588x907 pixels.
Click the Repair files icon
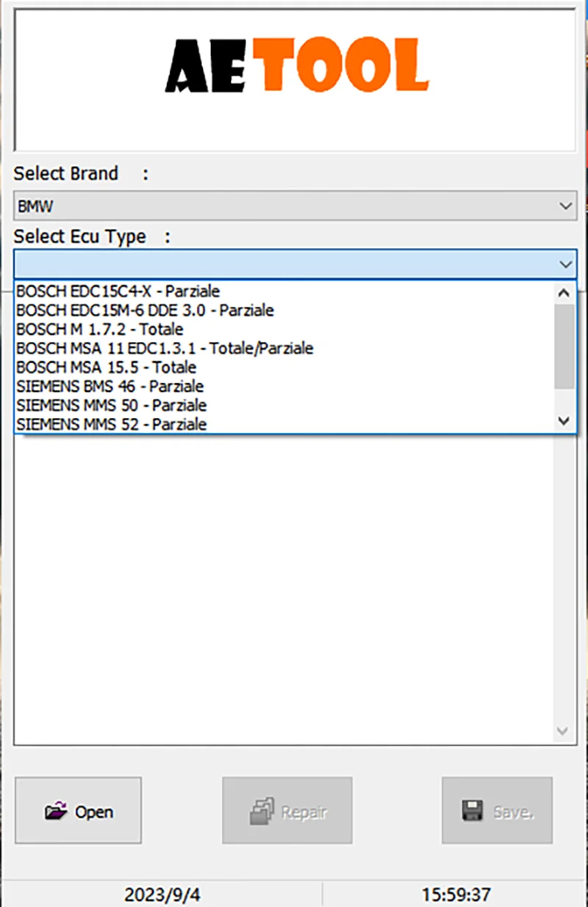(x=262, y=811)
